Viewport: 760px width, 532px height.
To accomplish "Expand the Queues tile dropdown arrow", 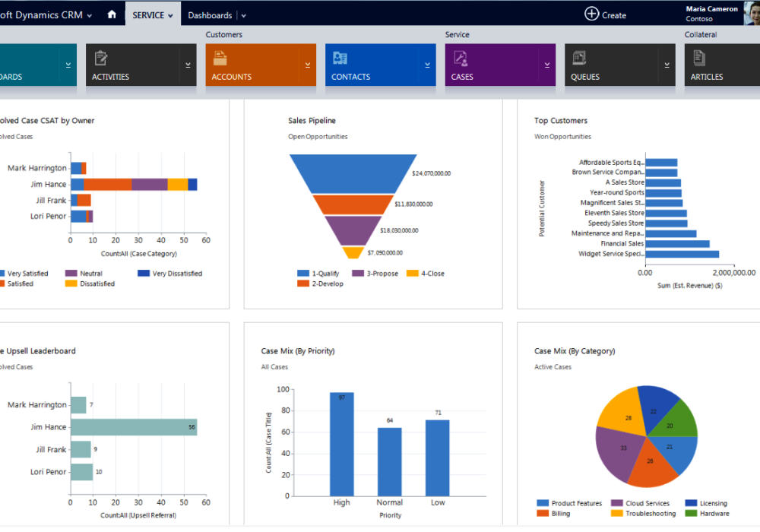I will pyautogui.click(x=666, y=65).
